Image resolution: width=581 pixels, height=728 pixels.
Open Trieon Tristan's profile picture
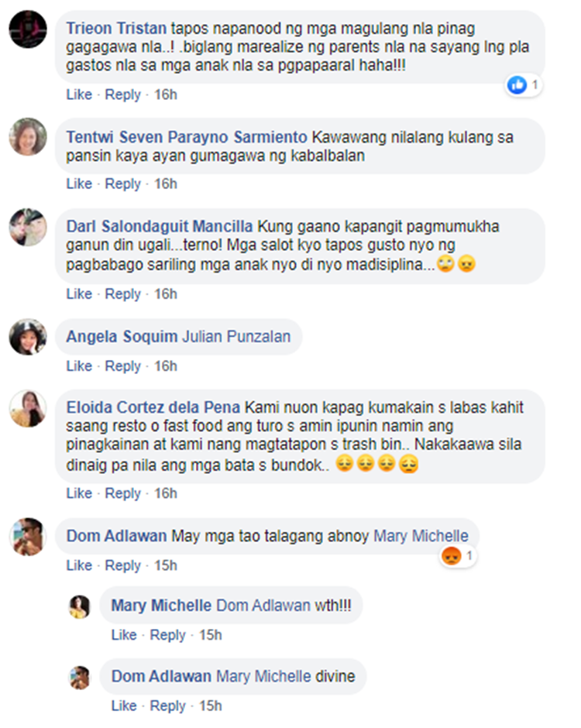[28, 29]
